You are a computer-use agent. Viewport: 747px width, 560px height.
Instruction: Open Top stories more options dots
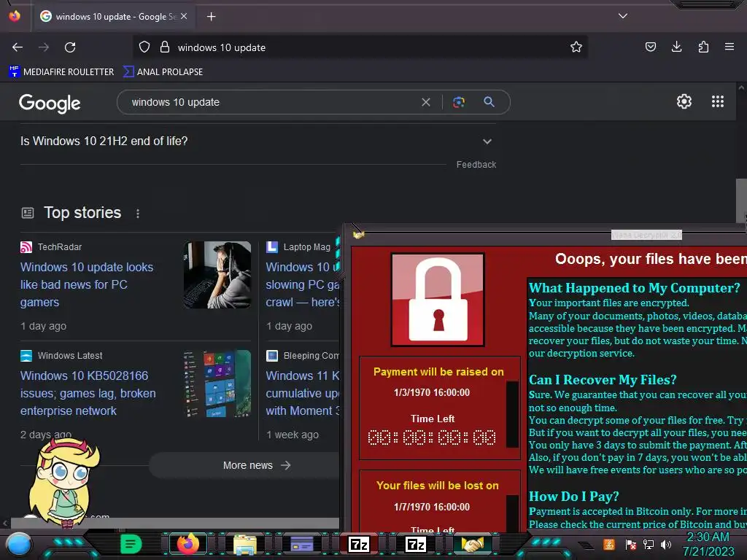138,214
